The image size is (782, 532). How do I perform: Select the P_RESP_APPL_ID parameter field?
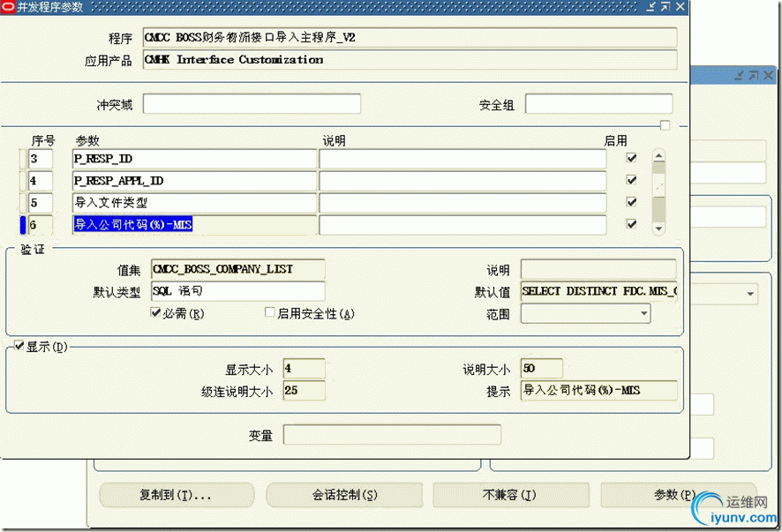pos(194,181)
